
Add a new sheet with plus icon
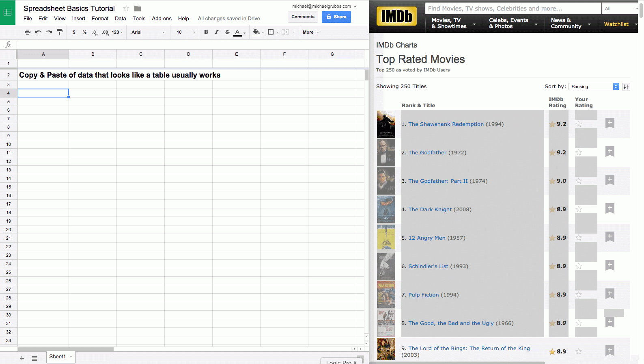pos(22,358)
